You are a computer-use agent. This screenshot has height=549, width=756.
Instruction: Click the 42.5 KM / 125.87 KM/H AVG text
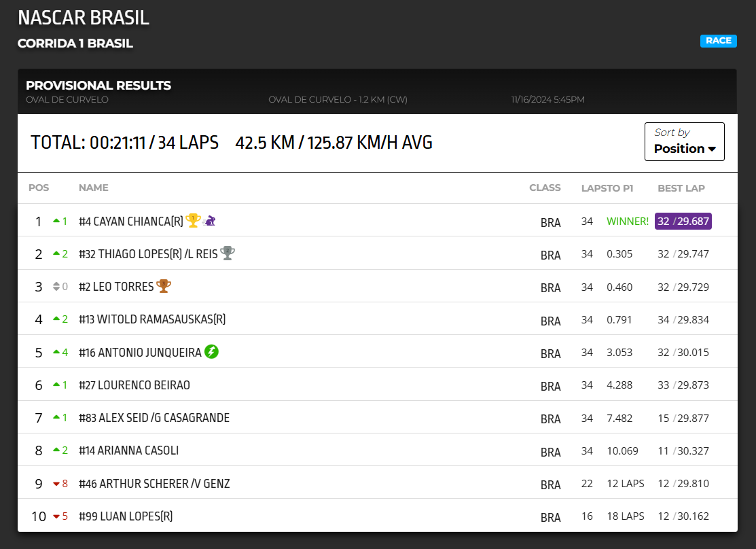pos(334,142)
